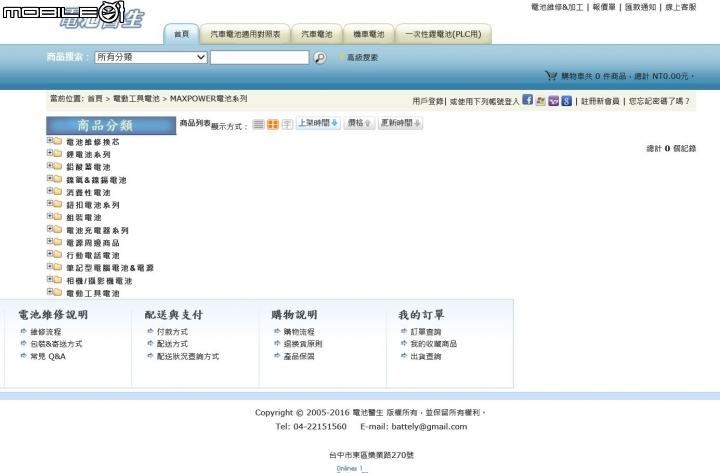The image size is (720, 473).
Task: Open the 訂單查詢 footer link
Action: tap(426, 332)
